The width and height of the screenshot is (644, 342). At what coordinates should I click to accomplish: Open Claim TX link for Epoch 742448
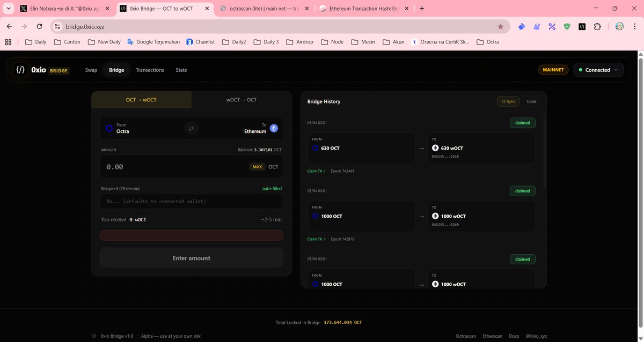(316, 171)
